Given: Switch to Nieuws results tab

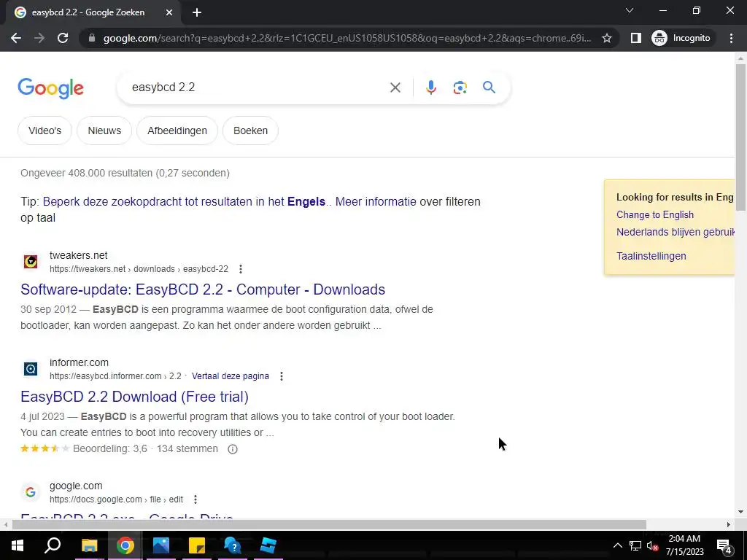Looking at the screenshot, I should pyautogui.click(x=104, y=131).
